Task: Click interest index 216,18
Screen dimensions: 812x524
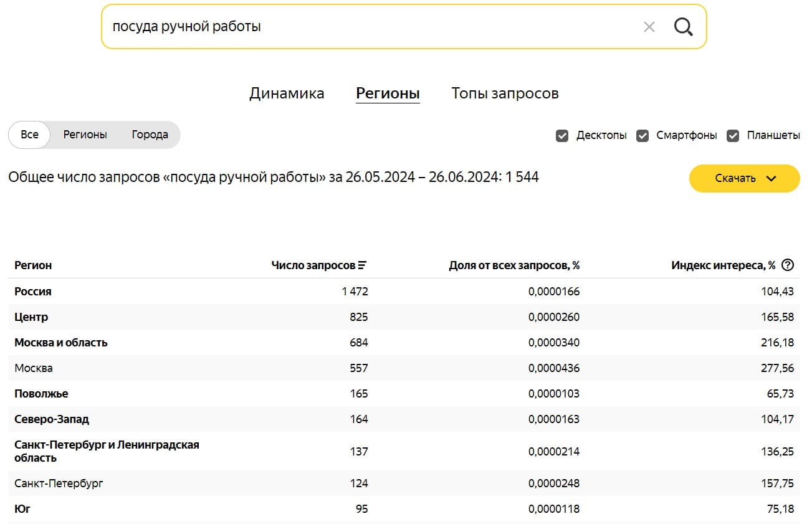Action: tap(778, 343)
